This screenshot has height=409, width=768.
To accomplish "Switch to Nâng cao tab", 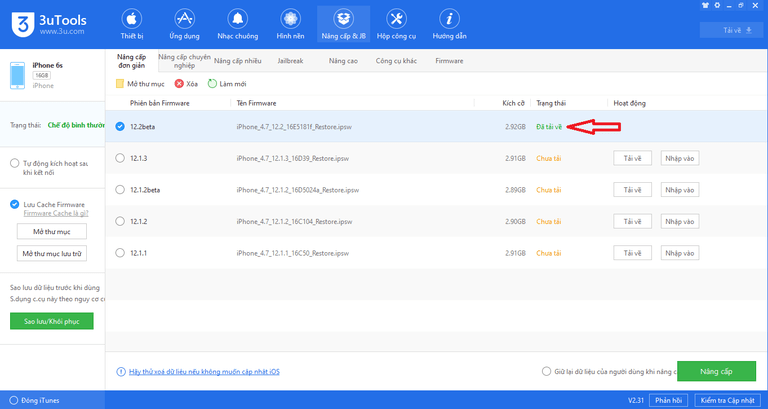I will tap(343, 61).
